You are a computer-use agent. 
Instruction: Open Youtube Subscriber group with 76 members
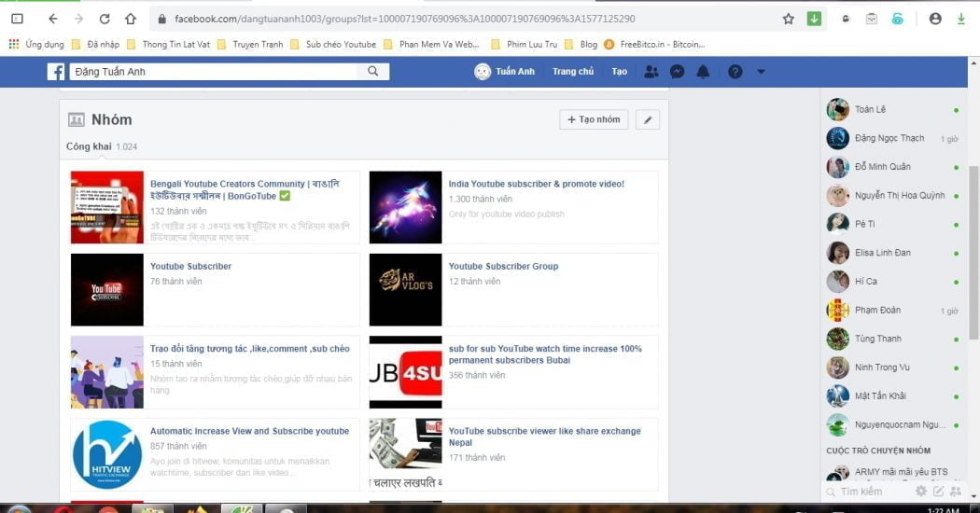(x=190, y=266)
